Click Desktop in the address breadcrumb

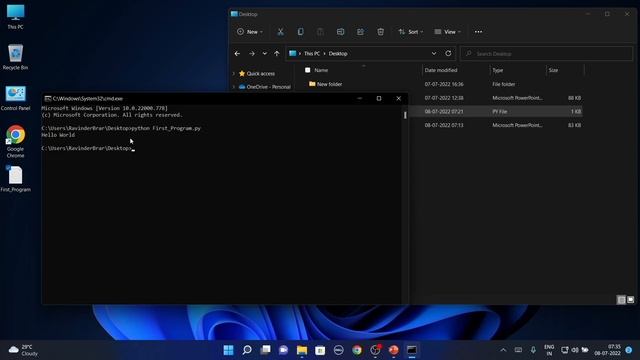click(x=338, y=53)
